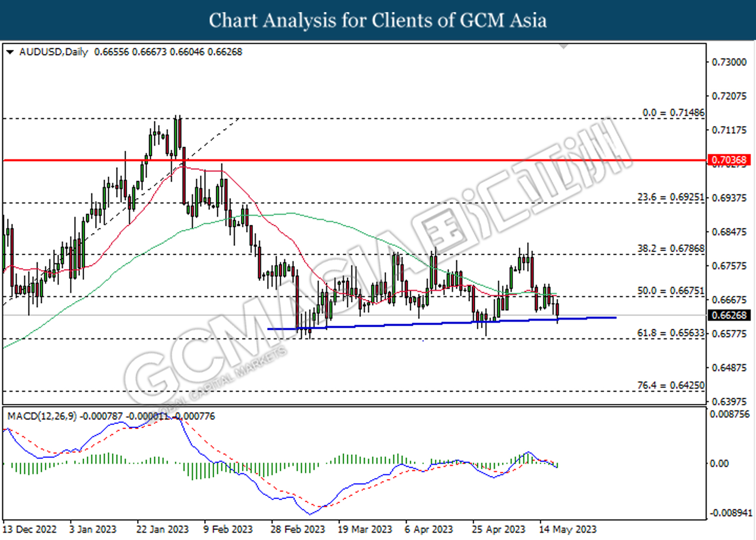Click the OHLC values in chart header

pos(168,52)
